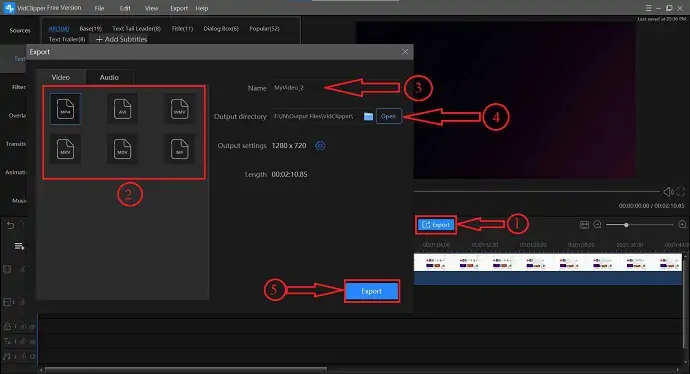The image size is (690, 374).
Task: Open the Transition sidebar panel
Action: tap(16, 144)
